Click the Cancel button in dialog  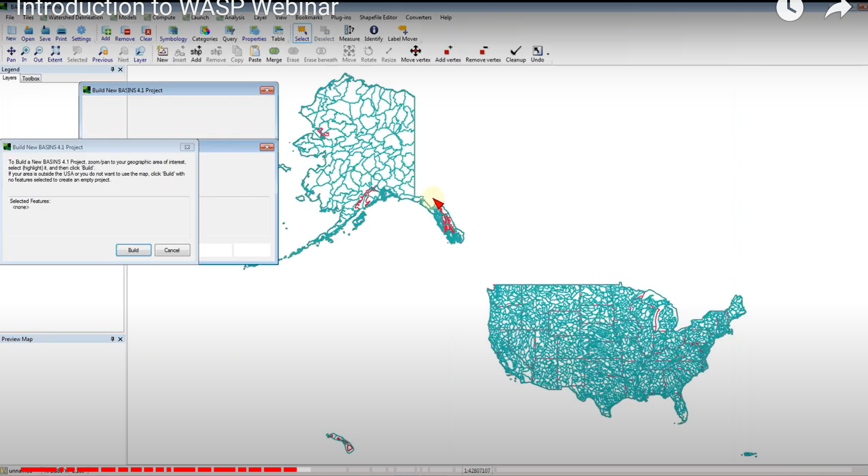pos(172,250)
